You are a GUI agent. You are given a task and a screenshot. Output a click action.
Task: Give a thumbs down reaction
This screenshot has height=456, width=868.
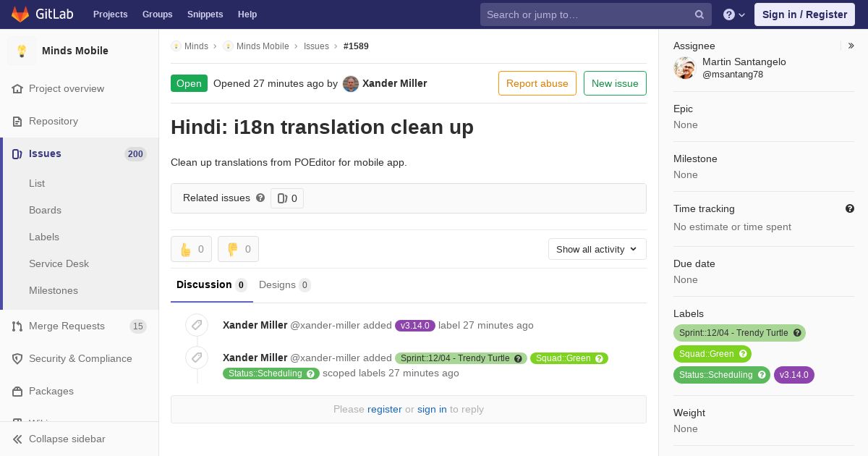[x=238, y=249]
